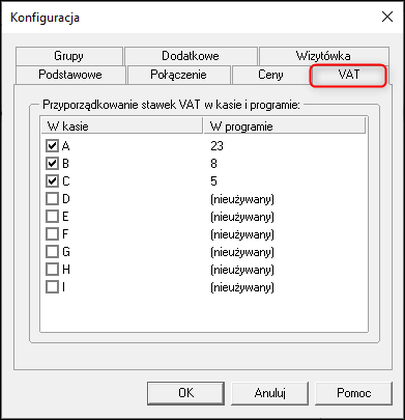The image size is (405, 420).
Task: Click the Anuluj button
Action: (x=270, y=393)
